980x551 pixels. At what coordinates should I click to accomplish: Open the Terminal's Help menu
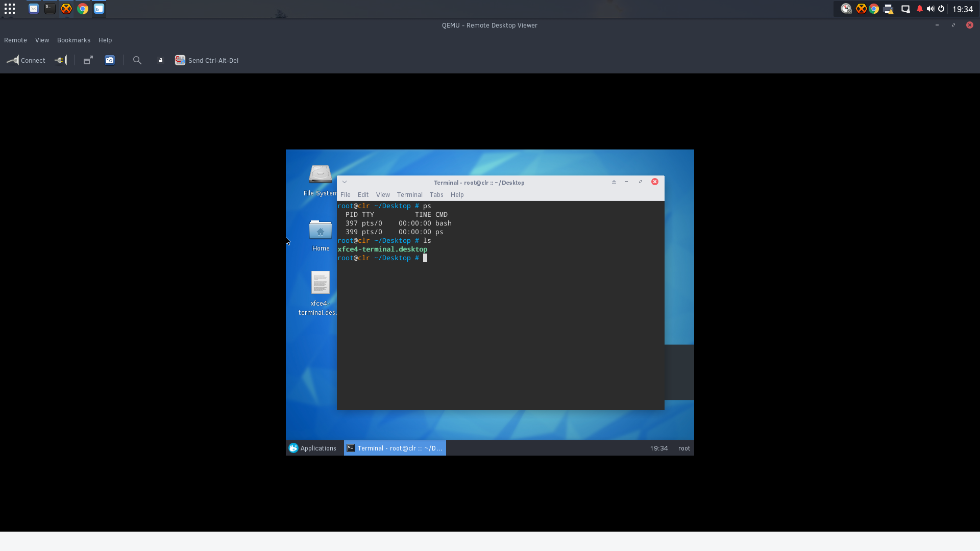pos(457,195)
